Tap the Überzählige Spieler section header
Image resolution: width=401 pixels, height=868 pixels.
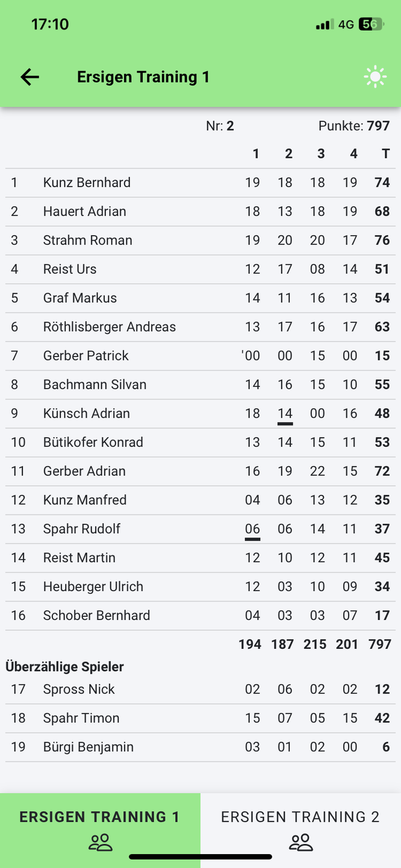pyautogui.click(x=65, y=666)
